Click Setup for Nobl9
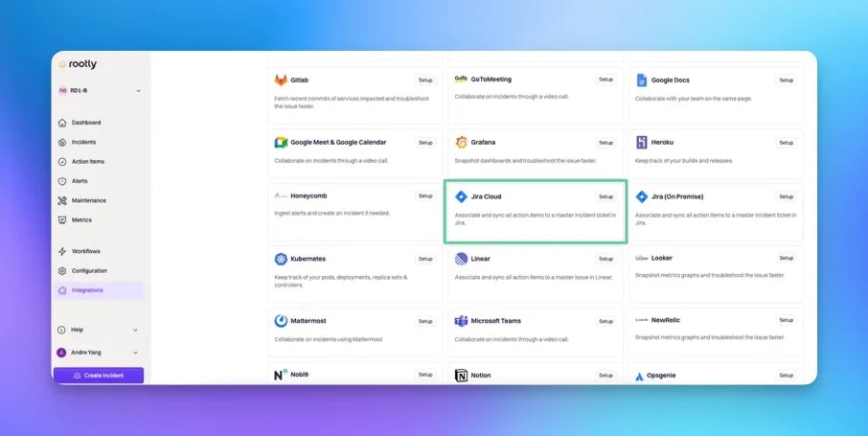 (x=425, y=375)
